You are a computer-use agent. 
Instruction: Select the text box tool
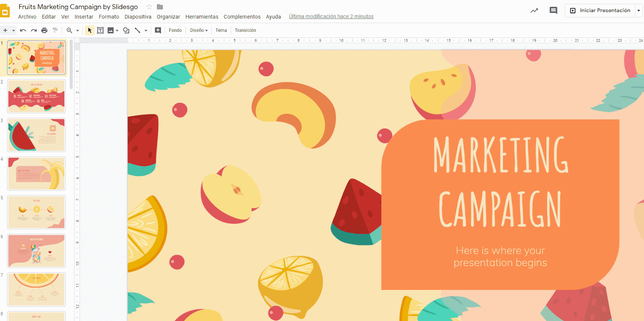(x=100, y=30)
